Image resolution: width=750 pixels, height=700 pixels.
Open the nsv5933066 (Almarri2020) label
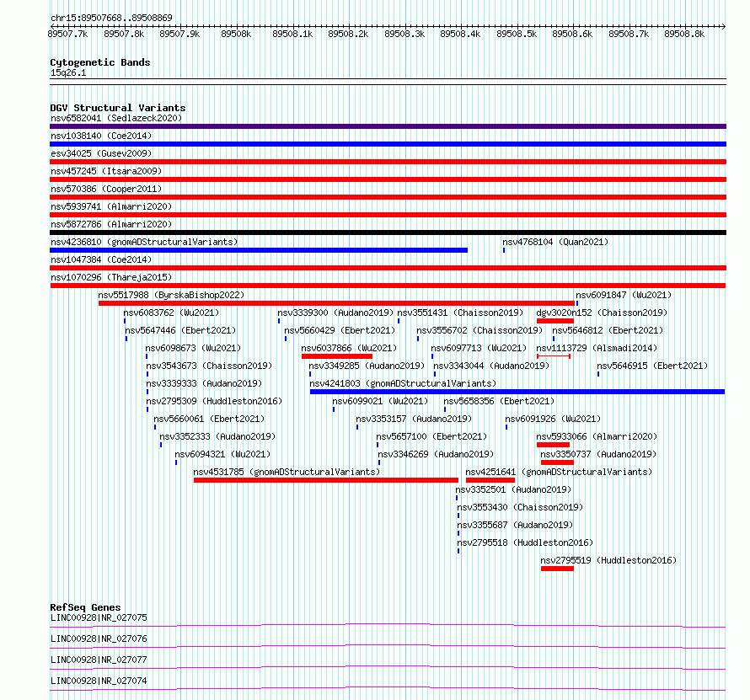click(x=597, y=436)
